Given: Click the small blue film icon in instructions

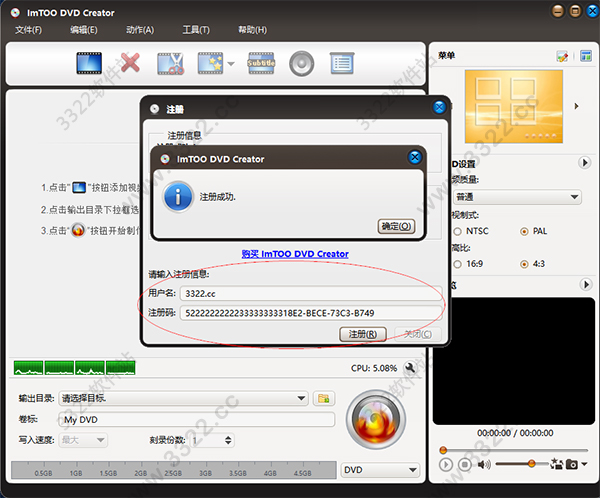Looking at the screenshot, I should coord(79,188).
